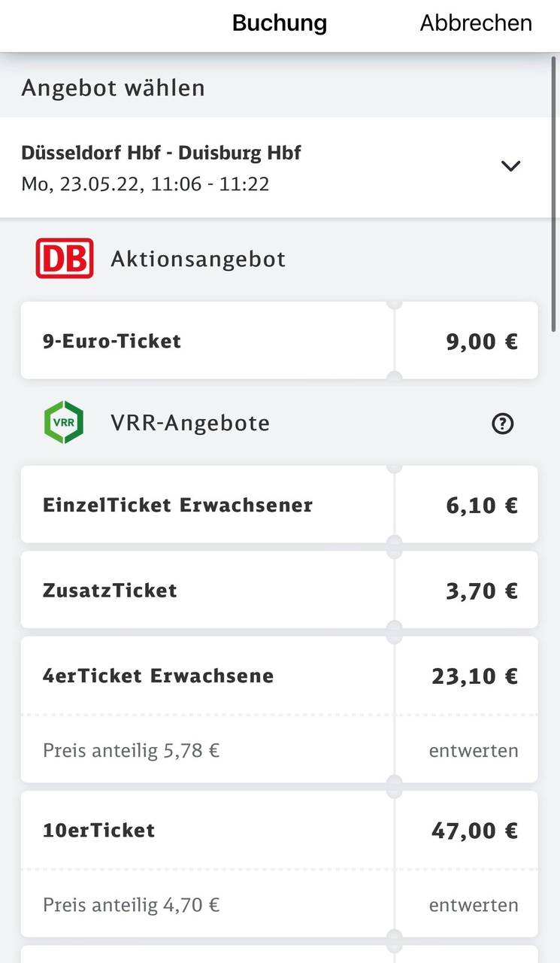Expand the Düsseldorf Hbf - Duisburg Hbf trip details
The image size is (560, 963).
point(510,166)
